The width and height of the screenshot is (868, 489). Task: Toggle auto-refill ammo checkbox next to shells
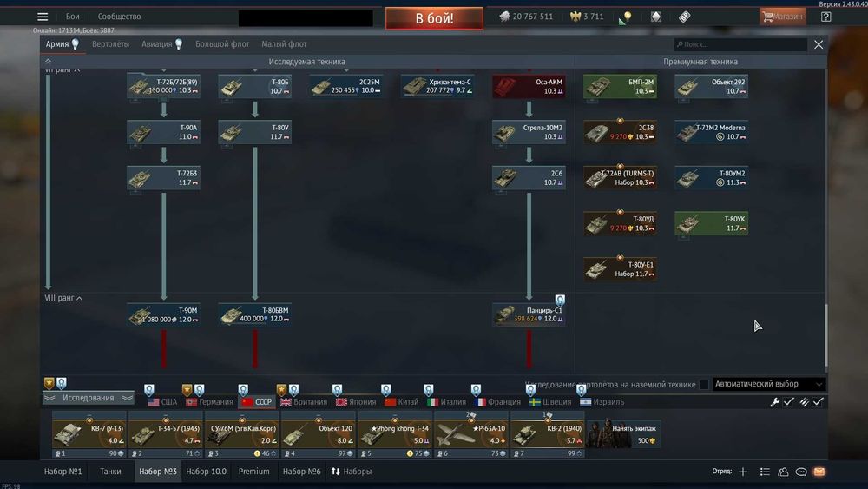coord(819,402)
